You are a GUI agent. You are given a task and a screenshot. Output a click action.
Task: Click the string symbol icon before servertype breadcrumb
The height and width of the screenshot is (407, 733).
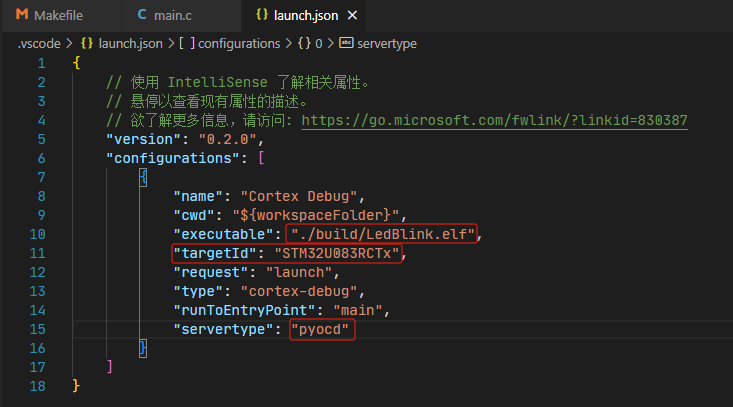coord(346,43)
